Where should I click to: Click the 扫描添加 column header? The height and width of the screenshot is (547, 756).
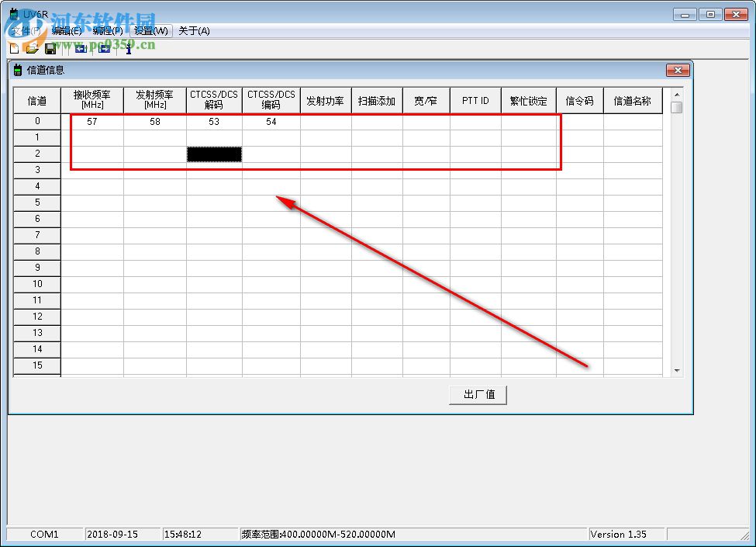pos(377,101)
